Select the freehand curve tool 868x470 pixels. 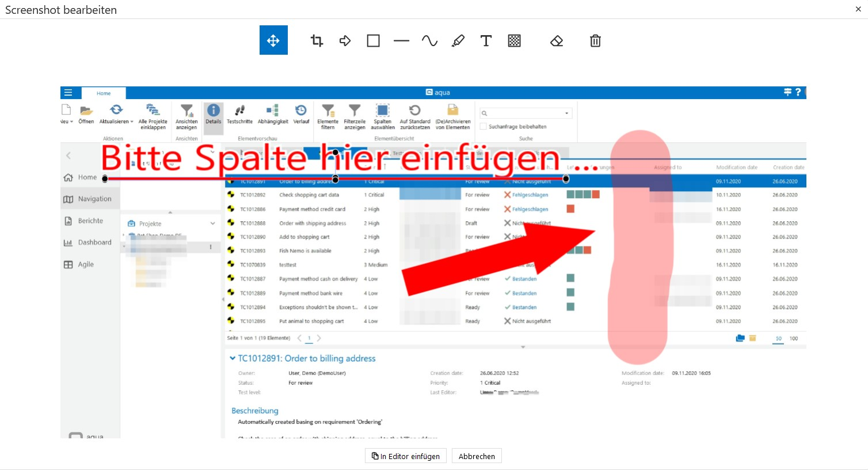click(429, 40)
